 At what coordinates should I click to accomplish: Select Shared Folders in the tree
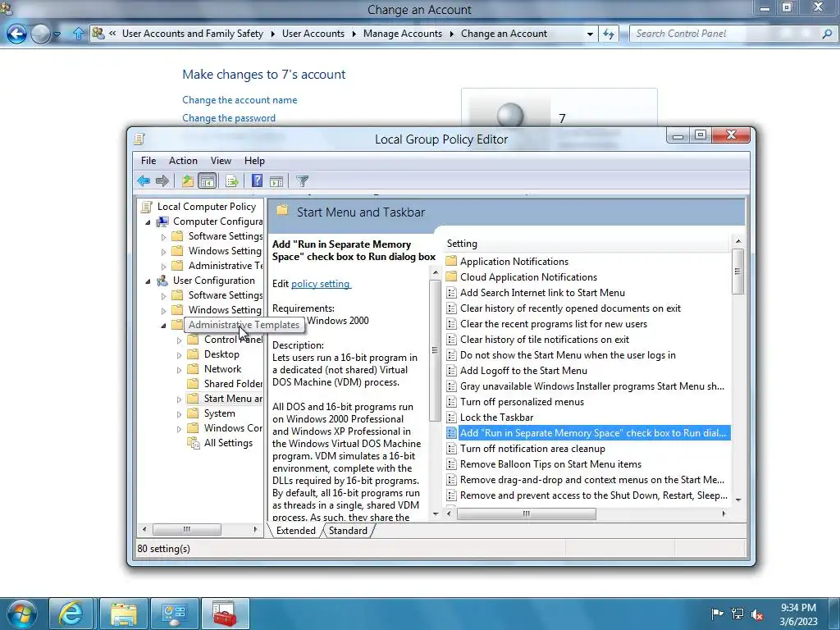point(232,384)
